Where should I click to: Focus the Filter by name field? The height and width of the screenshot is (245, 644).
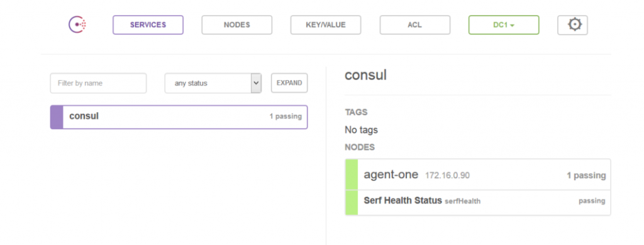[x=98, y=83]
